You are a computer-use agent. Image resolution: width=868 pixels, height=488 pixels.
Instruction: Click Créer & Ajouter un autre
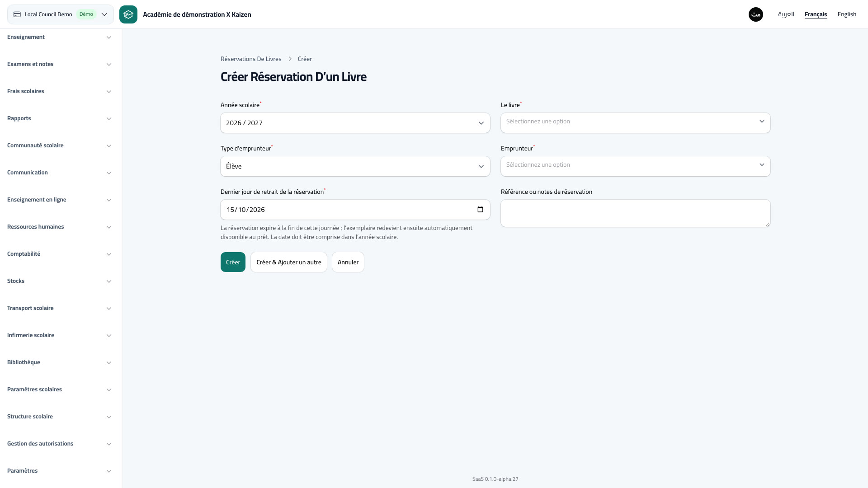tap(289, 262)
